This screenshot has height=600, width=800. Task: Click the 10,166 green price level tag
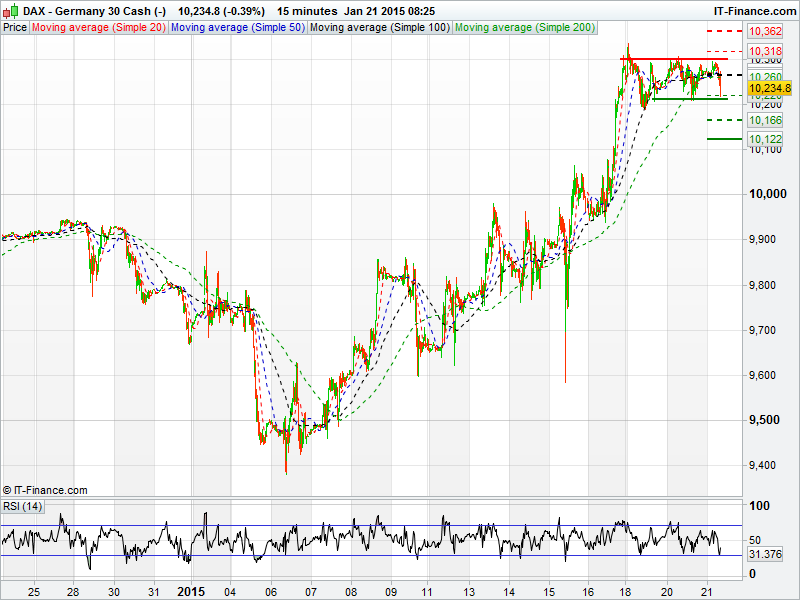[765, 120]
